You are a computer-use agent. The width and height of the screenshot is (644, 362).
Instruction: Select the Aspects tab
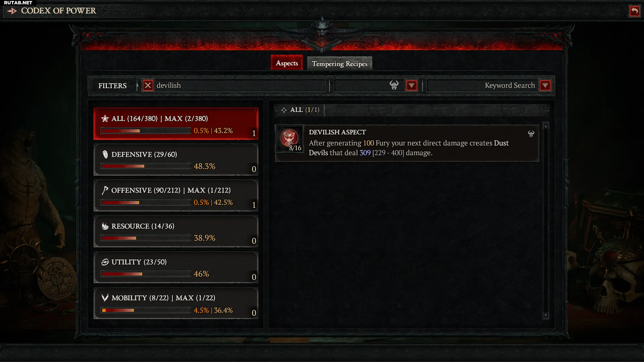coord(287,63)
